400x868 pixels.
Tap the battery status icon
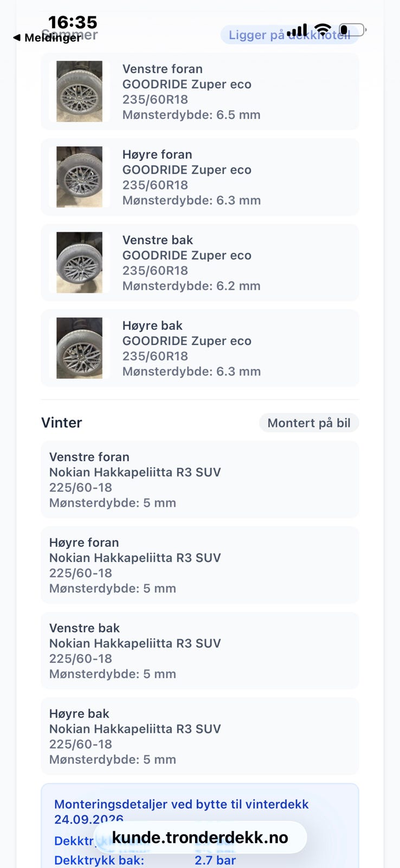pyautogui.click(x=353, y=29)
